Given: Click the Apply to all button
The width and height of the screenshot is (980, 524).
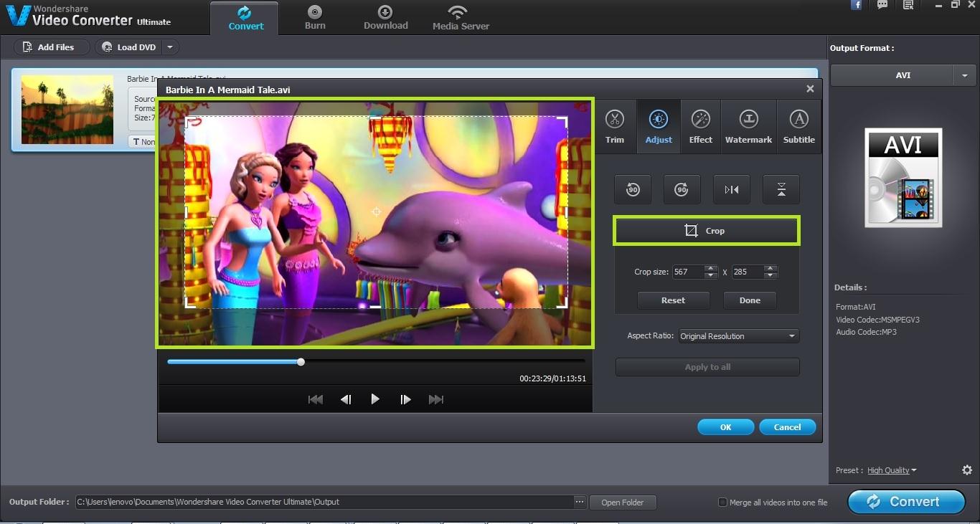Looking at the screenshot, I should pos(707,367).
